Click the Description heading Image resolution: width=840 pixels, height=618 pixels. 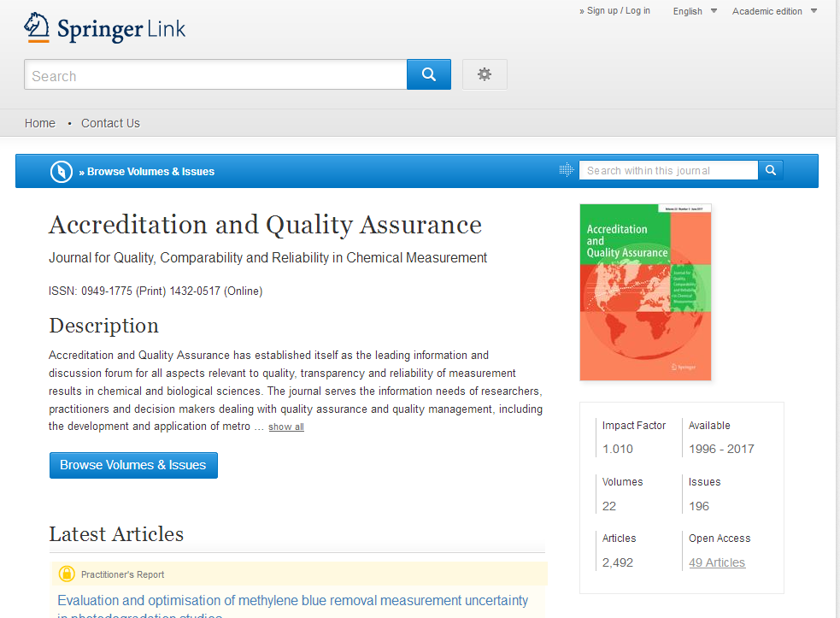click(104, 326)
